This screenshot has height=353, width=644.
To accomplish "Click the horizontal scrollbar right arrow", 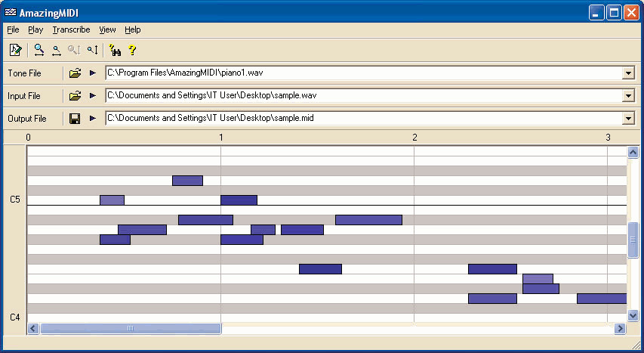I will coord(620,328).
